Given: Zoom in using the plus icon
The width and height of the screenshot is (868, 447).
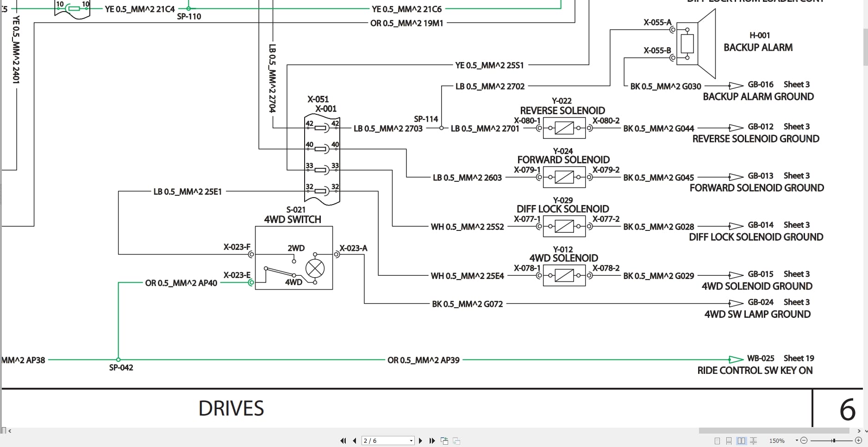Looking at the screenshot, I should 858,441.
